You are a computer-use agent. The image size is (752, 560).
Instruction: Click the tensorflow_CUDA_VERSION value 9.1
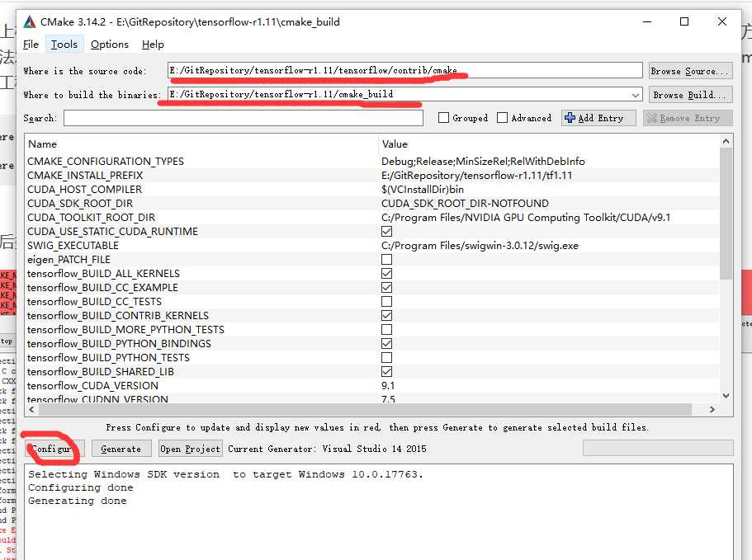coord(388,386)
